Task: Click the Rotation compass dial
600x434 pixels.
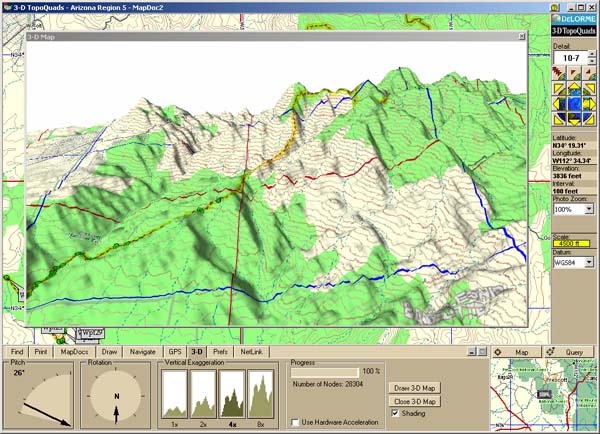Action: [116, 397]
